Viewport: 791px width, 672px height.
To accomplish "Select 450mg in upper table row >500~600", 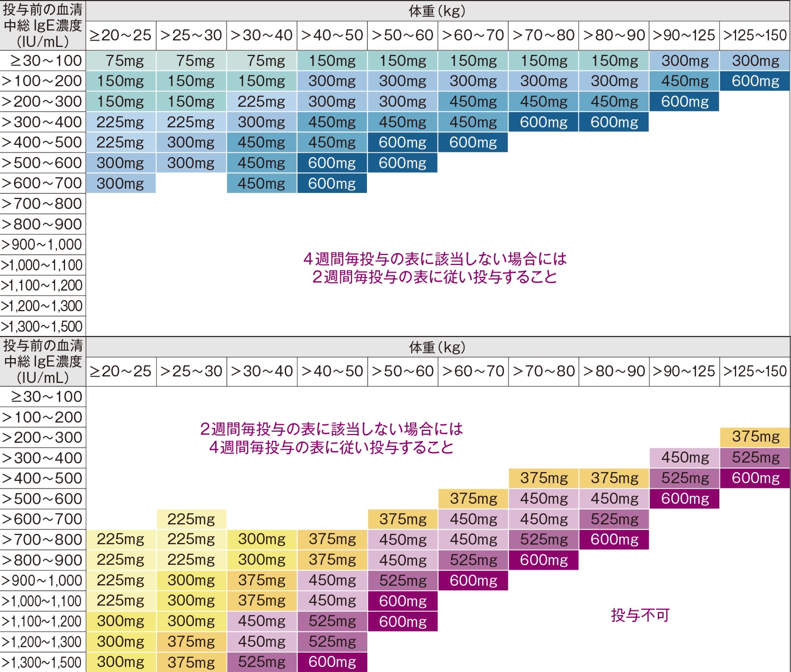I will (x=262, y=163).
